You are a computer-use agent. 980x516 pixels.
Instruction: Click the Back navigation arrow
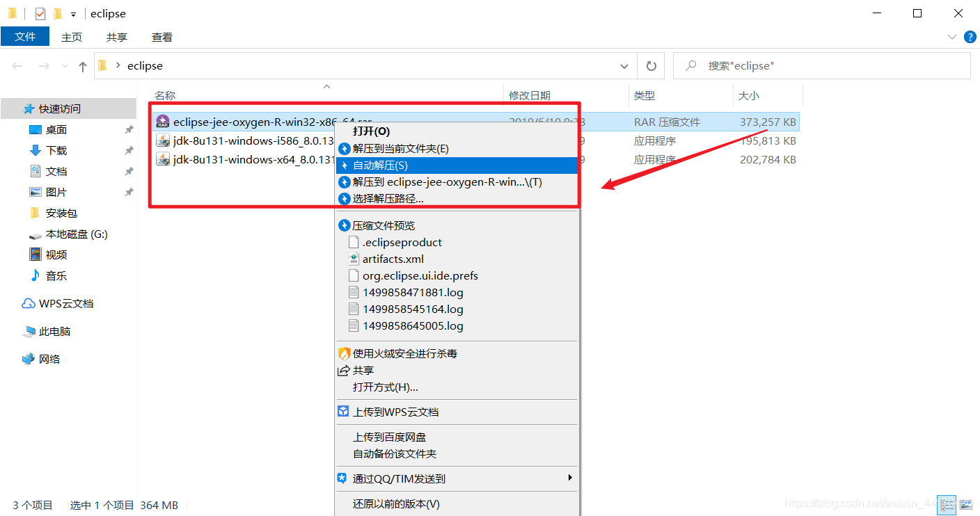[17, 66]
